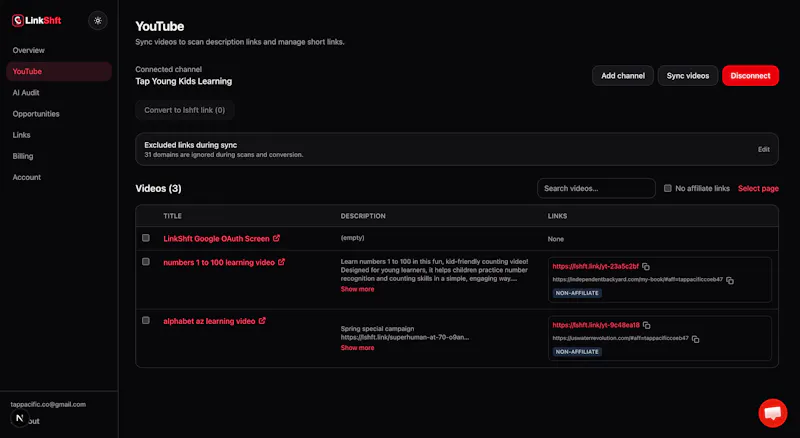Copy the lshft.link/yt-23a5c2bf short link
This screenshot has height=438, width=800.
click(x=646, y=266)
